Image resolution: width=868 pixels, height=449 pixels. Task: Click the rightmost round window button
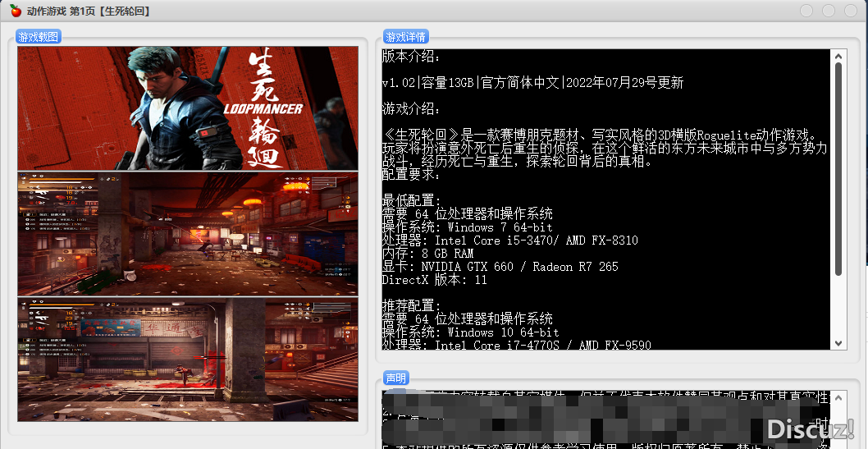[849, 11]
